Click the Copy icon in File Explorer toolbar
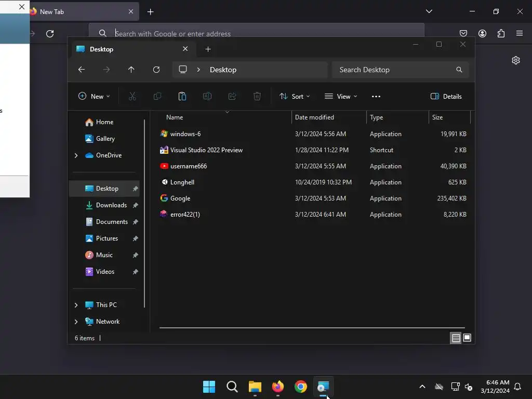The width and height of the screenshot is (532, 399). pyautogui.click(x=157, y=96)
